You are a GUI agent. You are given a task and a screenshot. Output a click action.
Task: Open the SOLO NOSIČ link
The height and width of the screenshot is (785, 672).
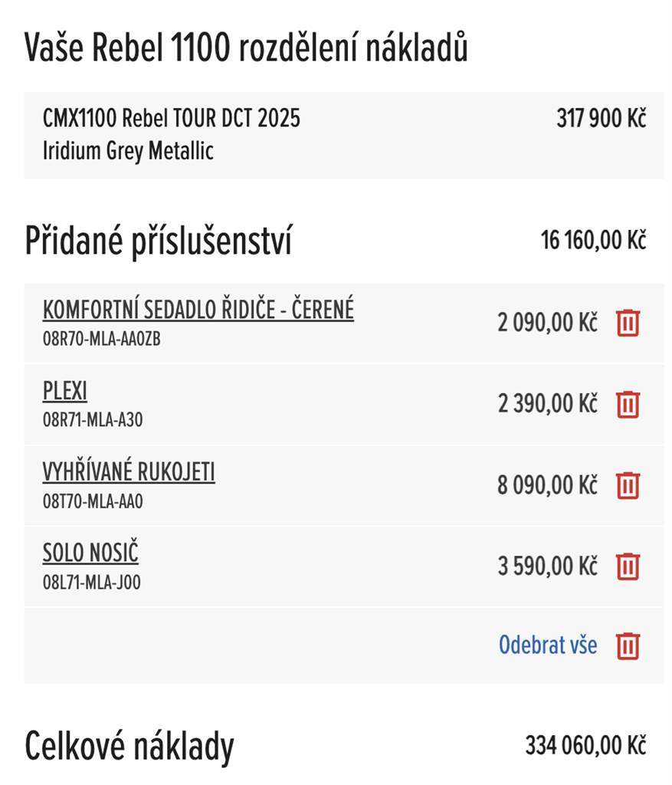tap(90, 553)
